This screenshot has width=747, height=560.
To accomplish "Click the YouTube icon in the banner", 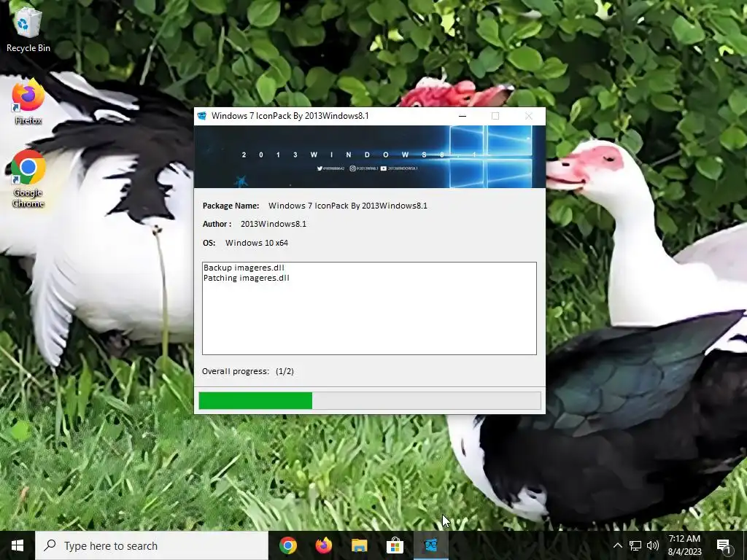I will pos(384,168).
